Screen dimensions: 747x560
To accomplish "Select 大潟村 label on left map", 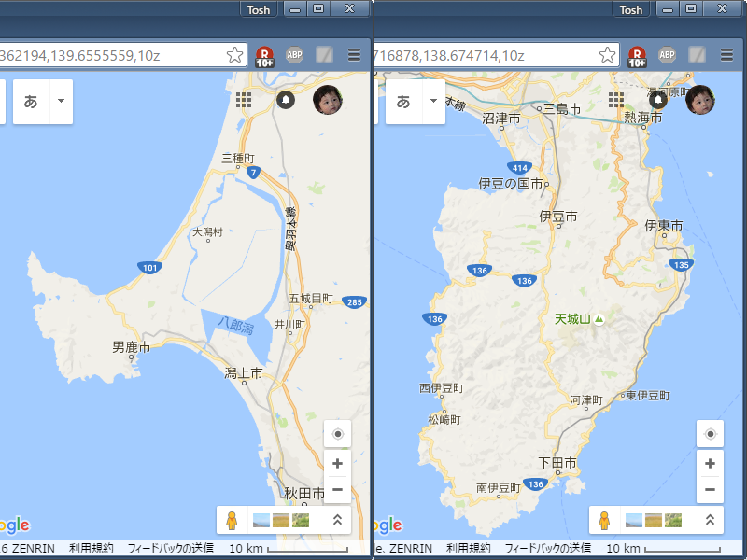I will (207, 231).
